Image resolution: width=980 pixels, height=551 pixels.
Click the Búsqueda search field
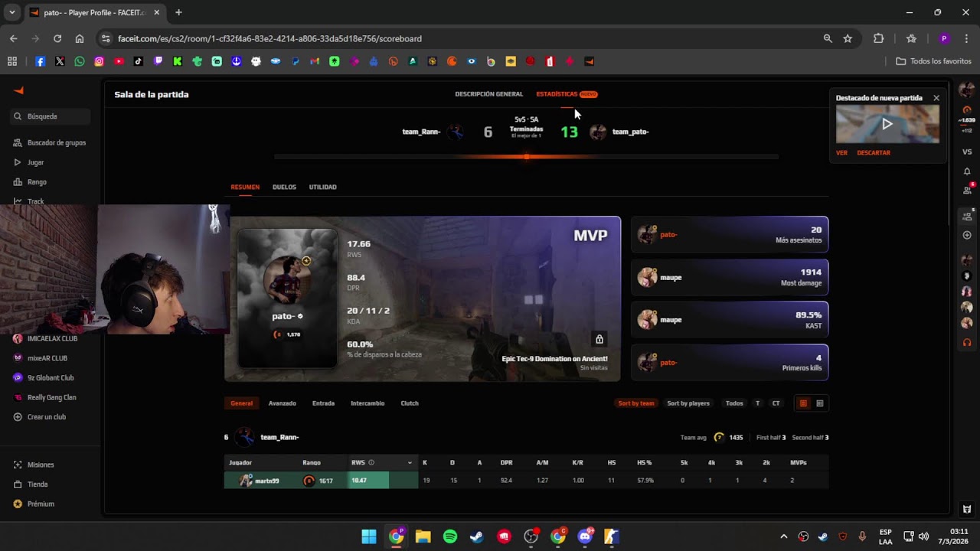coord(51,116)
